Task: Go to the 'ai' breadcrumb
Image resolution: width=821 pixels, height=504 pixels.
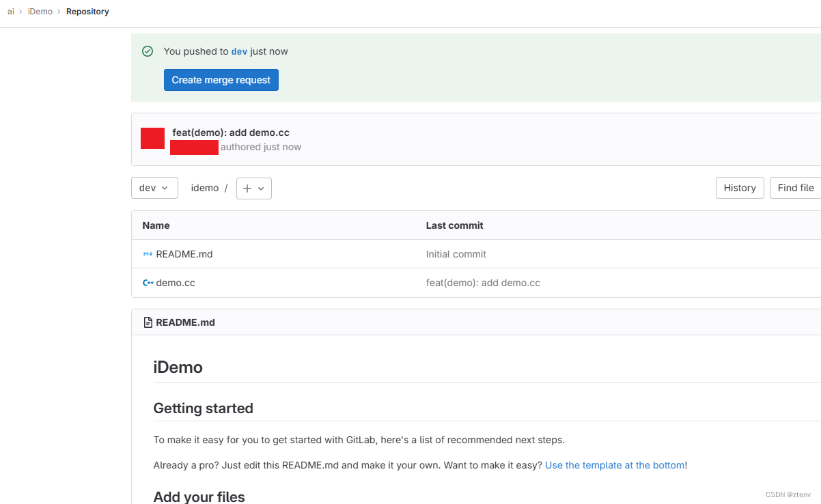Action: [x=11, y=12]
